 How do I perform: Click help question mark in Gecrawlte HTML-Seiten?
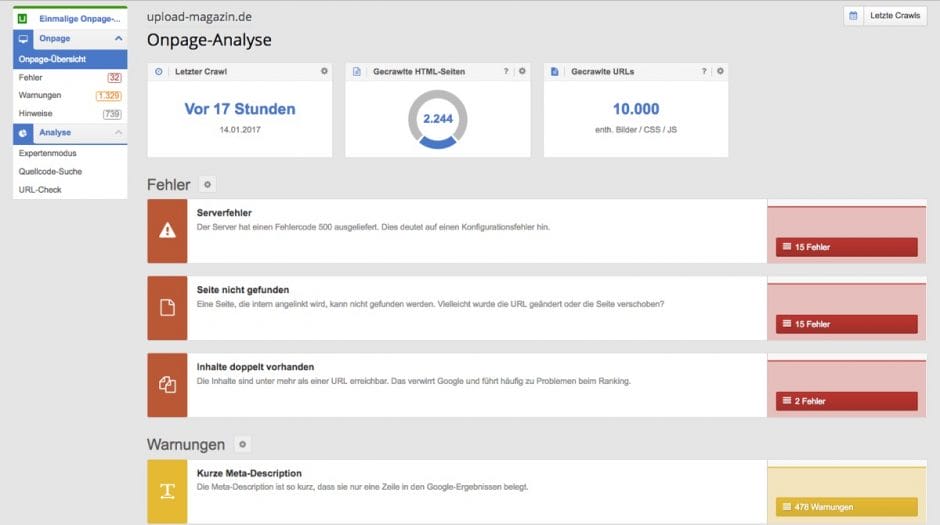[x=506, y=72]
